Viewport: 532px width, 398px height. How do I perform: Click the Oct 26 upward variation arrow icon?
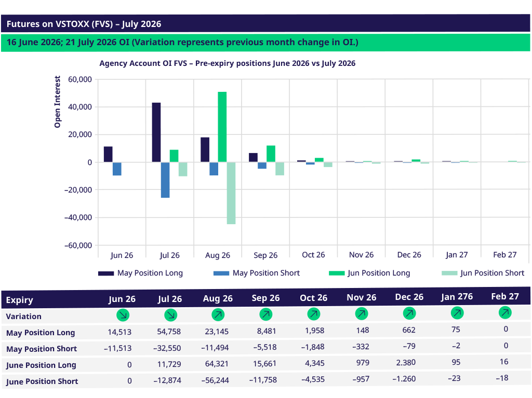[314, 314]
